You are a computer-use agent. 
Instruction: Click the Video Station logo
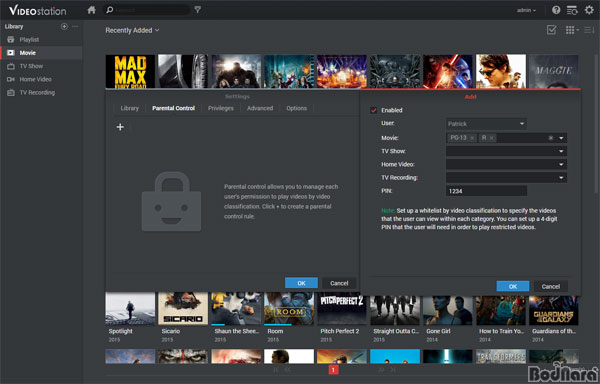(x=38, y=10)
